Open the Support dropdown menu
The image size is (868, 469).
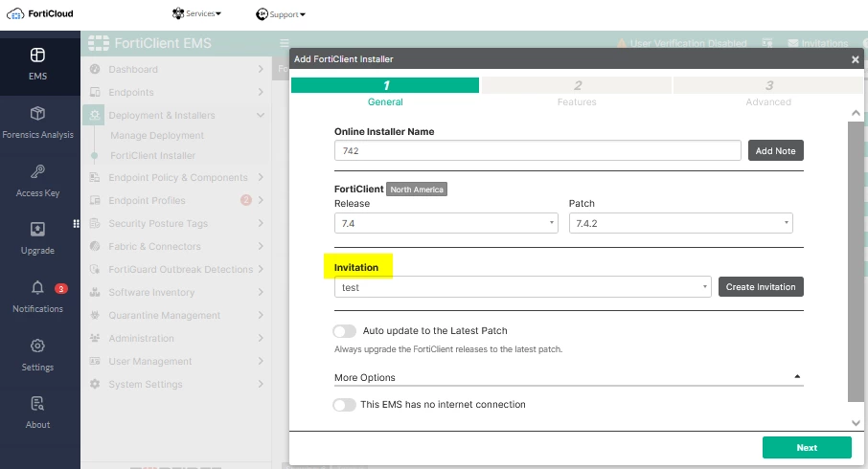pos(281,14)
